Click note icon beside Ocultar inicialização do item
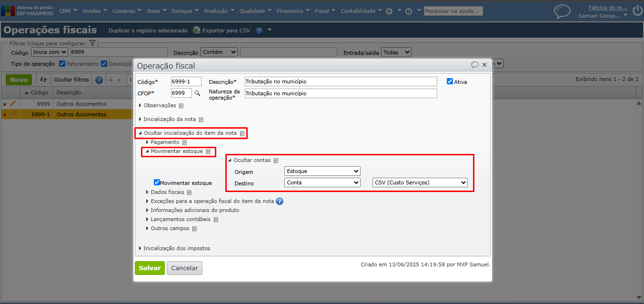644x304 pixels. (242, 133)
